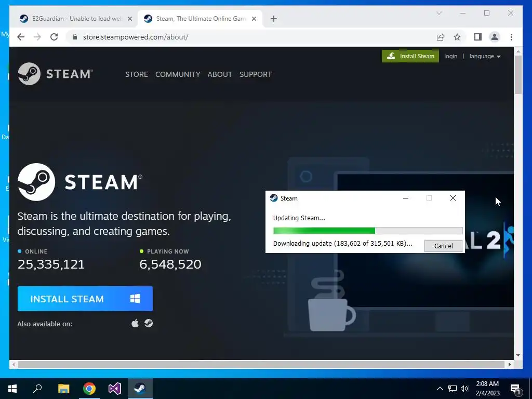Click the Steam logo in the page header
The image size is (532, 399).
point(55,74)
